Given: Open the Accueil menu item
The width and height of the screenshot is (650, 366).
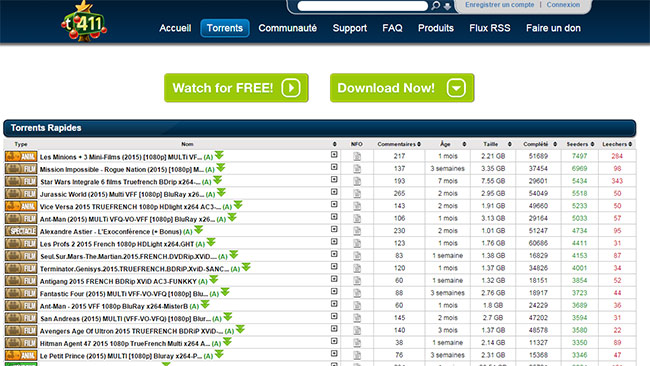Looking at the screenshot, I should click(175, 28).
